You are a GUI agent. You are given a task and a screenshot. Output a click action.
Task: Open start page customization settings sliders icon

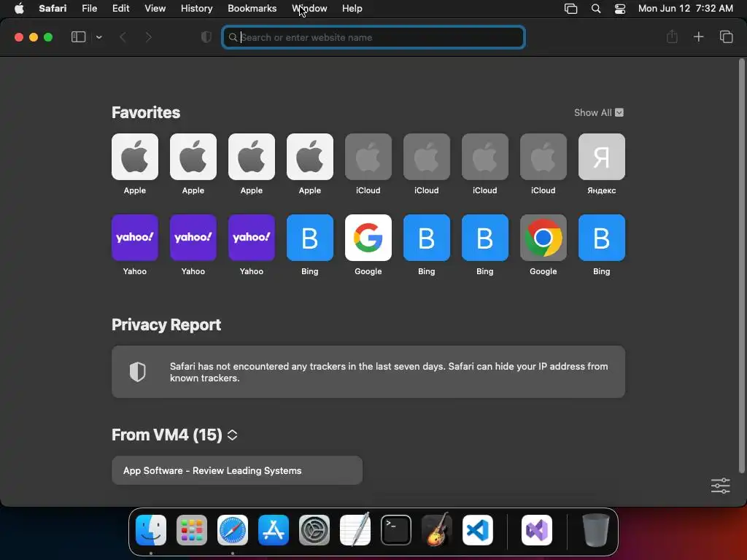(x=720, y=486)
